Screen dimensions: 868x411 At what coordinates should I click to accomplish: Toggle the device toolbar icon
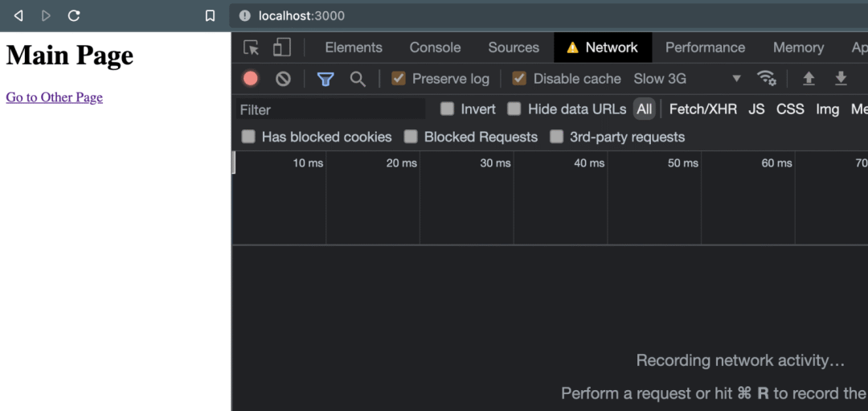281,47
